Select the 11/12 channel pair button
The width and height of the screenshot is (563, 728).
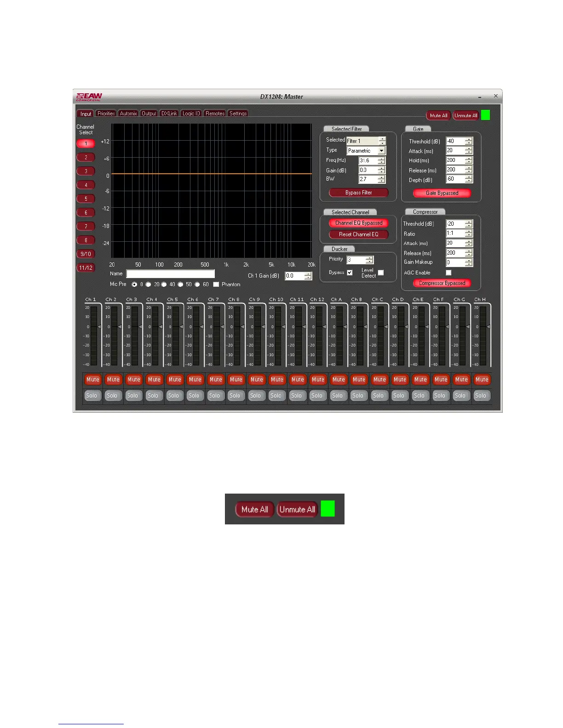pyautogui.click(x=86, y=267)
